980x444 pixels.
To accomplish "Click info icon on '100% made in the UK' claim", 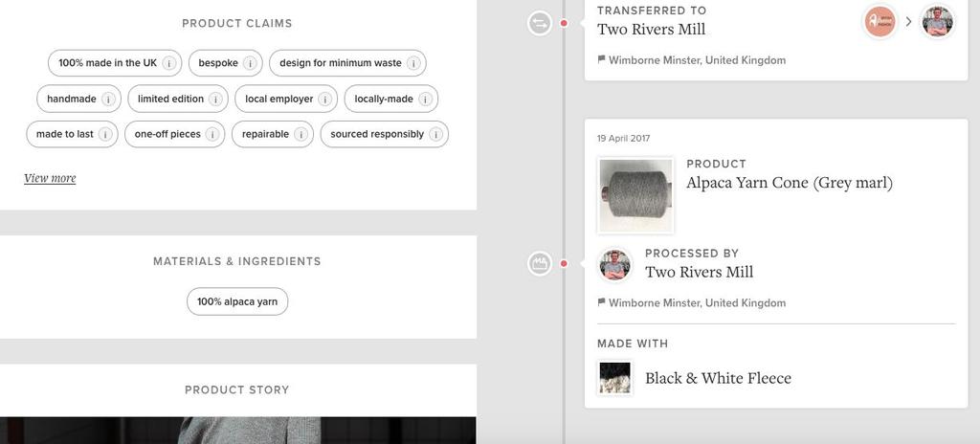I will coord(168,63).
